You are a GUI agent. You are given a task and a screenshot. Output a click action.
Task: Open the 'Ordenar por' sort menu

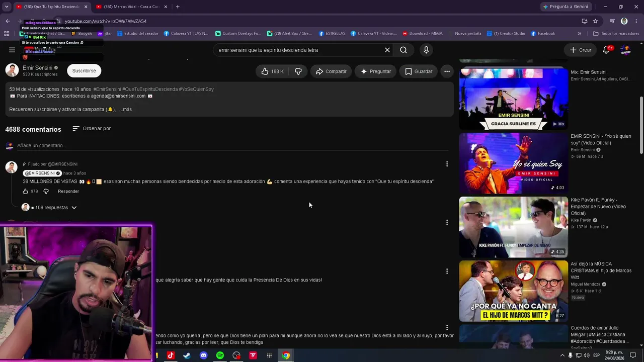click(92, 129)
